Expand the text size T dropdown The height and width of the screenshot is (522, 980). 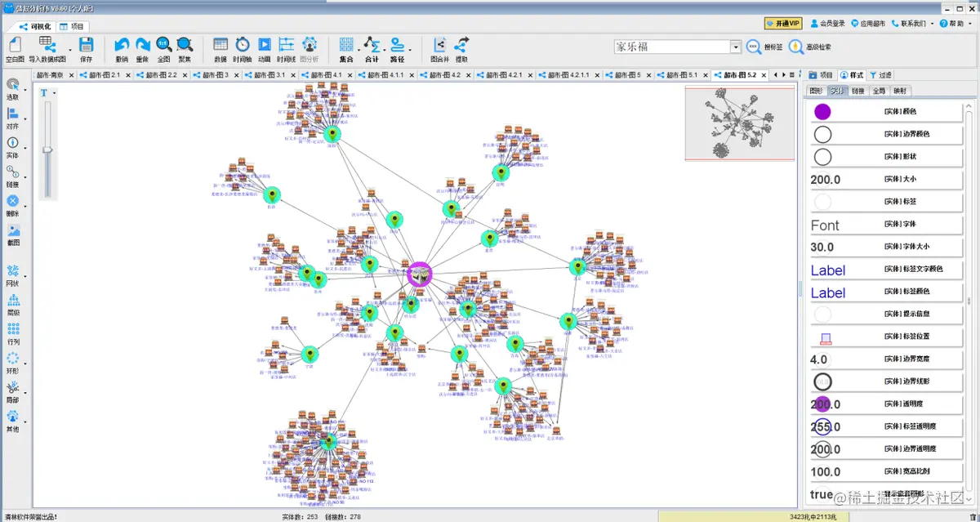(x=55, y=93)
